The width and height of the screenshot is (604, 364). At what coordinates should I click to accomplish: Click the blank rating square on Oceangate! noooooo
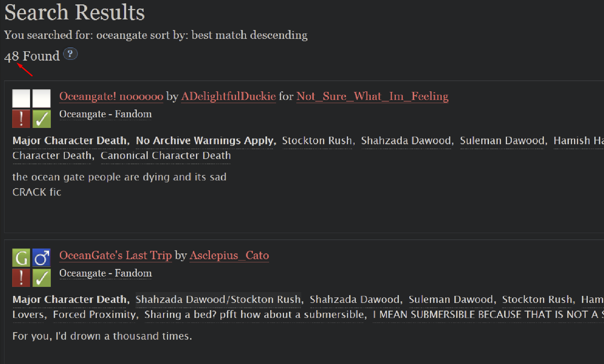coord(21,98)
